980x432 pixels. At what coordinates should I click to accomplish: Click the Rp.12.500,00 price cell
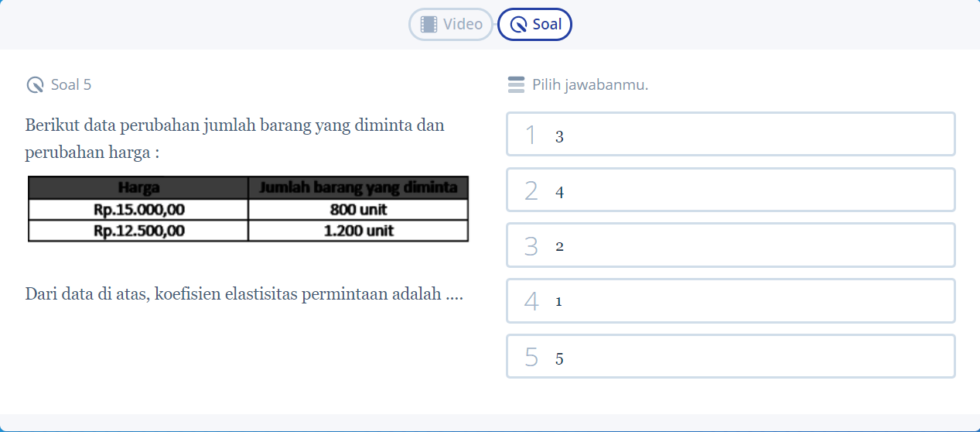[138, 231]
